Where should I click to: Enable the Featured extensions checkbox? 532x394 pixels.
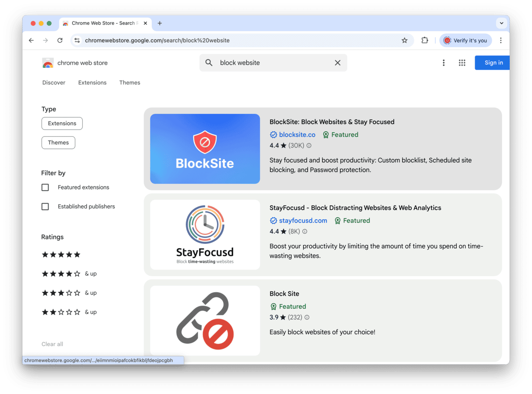pos(45,187)
